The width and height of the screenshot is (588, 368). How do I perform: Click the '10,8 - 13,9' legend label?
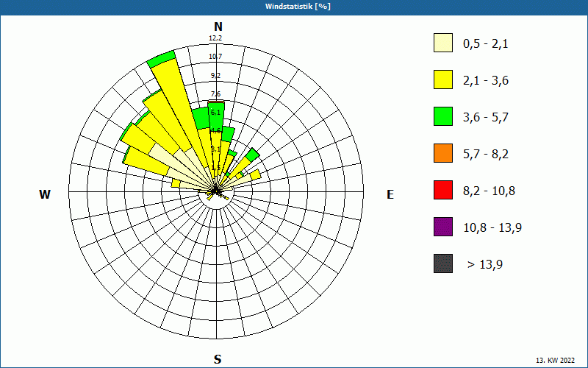[x=492, y=228]
